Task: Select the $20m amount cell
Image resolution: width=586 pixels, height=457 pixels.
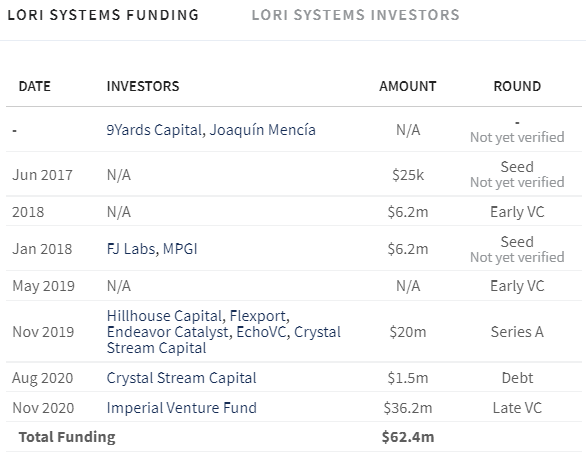Action: point(408,332)
